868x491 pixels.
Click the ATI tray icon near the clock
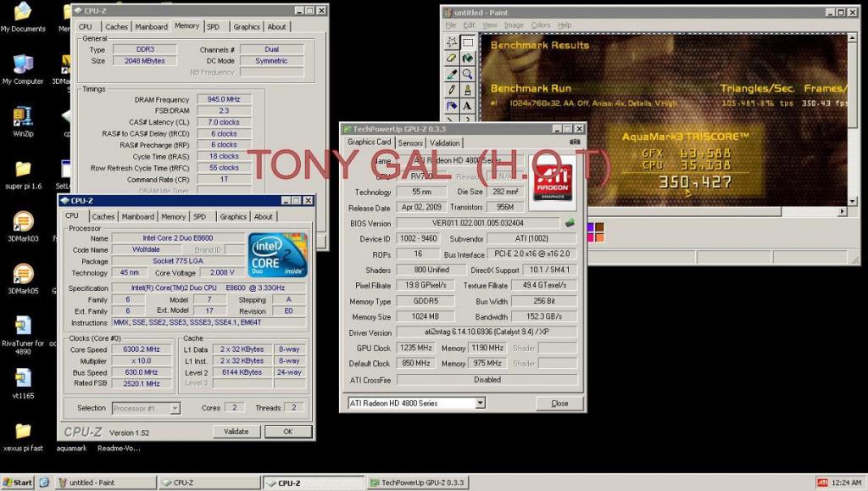[822, 483]
